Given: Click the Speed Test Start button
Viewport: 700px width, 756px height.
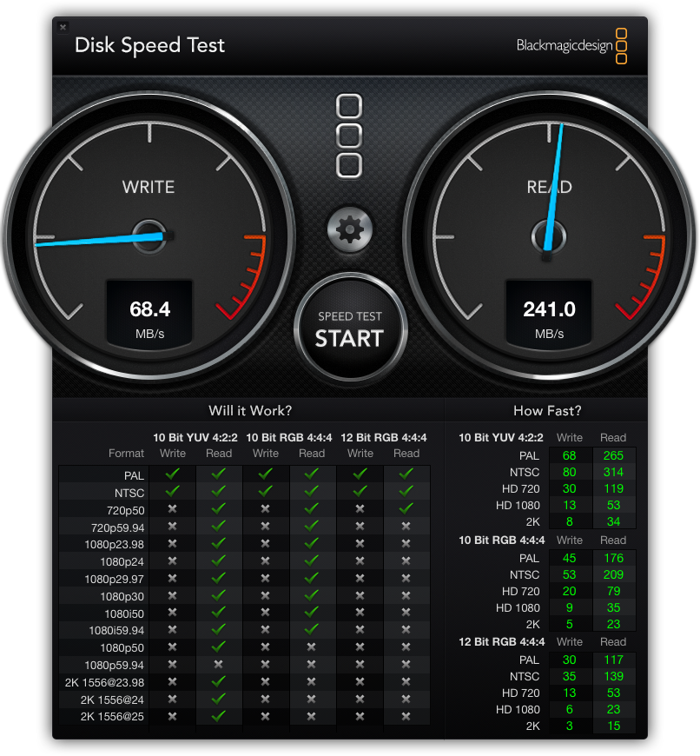Looking at the screenshot, I should 350,328.
